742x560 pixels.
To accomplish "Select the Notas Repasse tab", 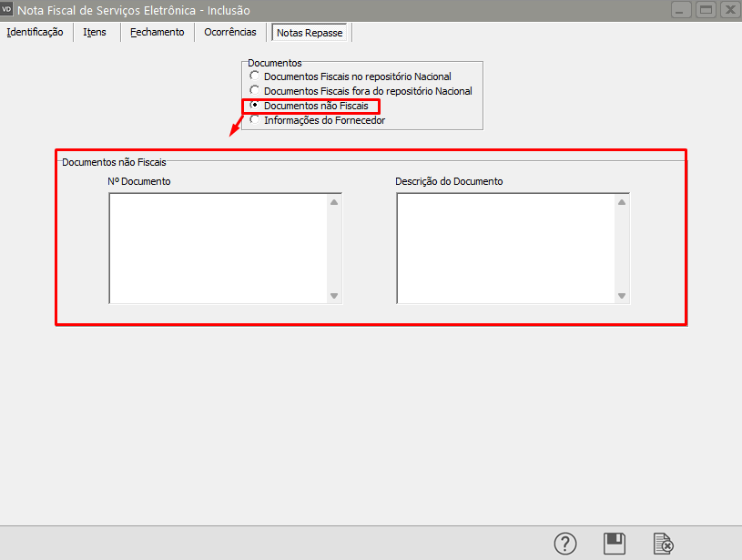I will click(310, 33).
